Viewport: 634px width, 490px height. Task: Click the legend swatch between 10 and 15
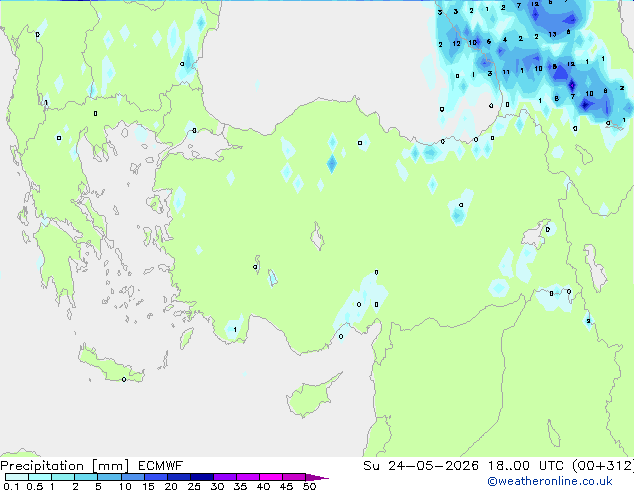point(133,477)
